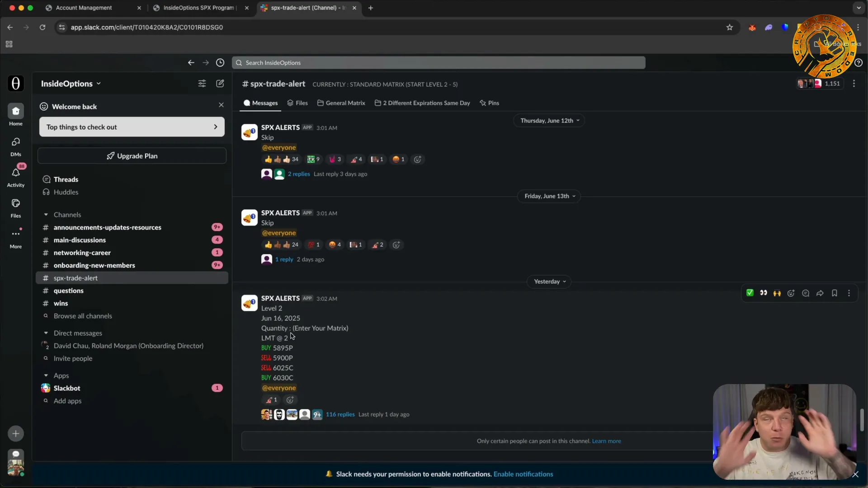Open InsideOptions workspace dropdown menu
The image size is (868, 488).
point(71,84)
